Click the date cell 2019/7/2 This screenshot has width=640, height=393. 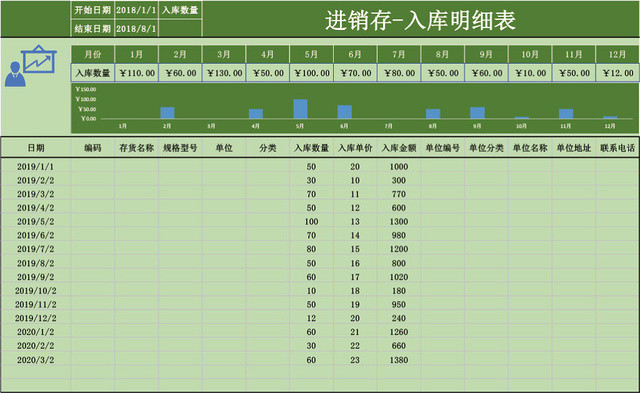36,249
